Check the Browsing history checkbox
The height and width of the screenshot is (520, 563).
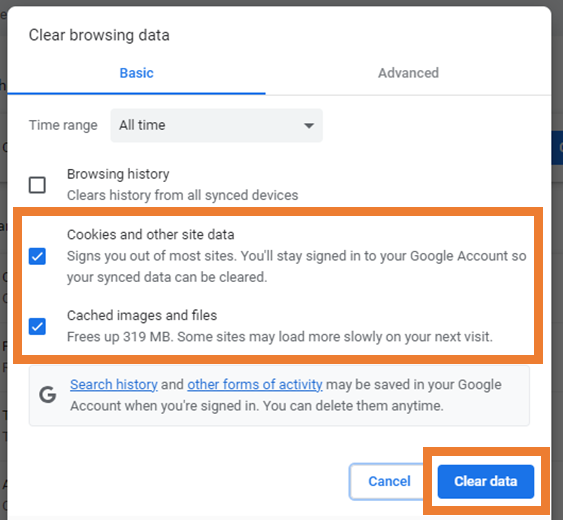coord(37,185)
